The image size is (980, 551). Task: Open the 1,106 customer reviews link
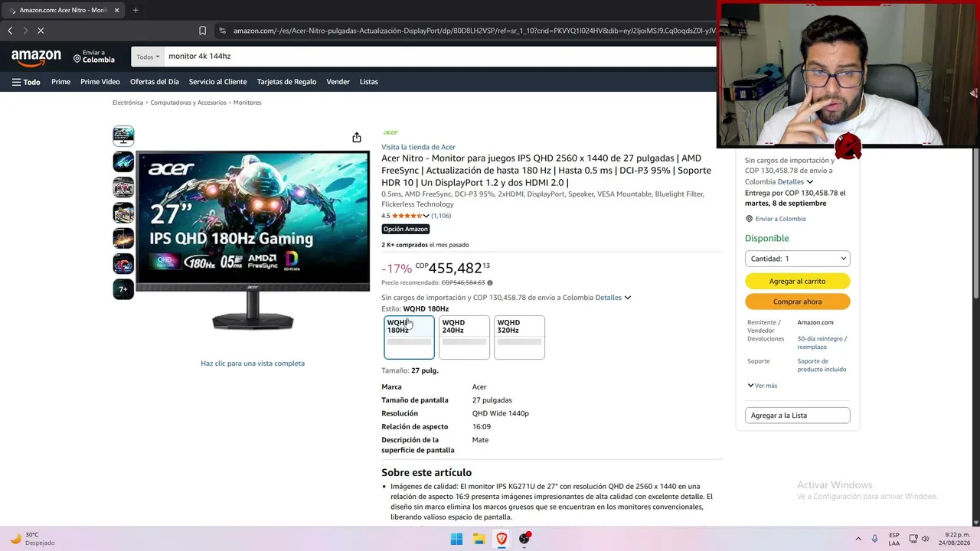tap(441, 216)
